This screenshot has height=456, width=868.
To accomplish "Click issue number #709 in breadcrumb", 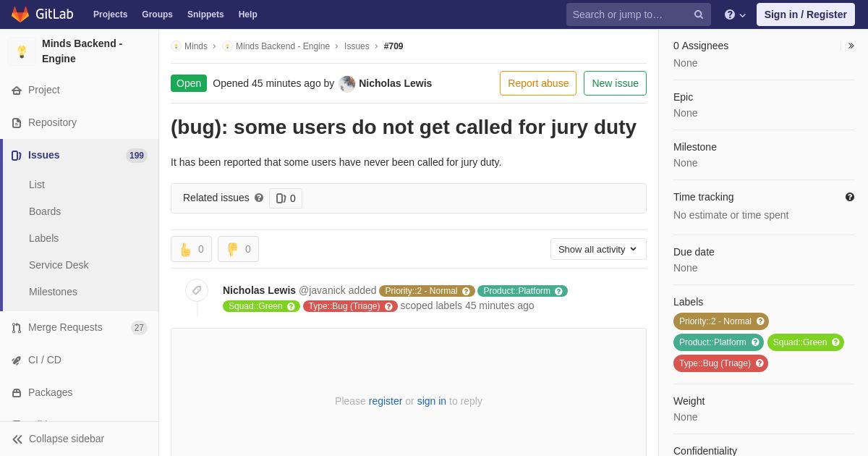I will click(393, 46).
